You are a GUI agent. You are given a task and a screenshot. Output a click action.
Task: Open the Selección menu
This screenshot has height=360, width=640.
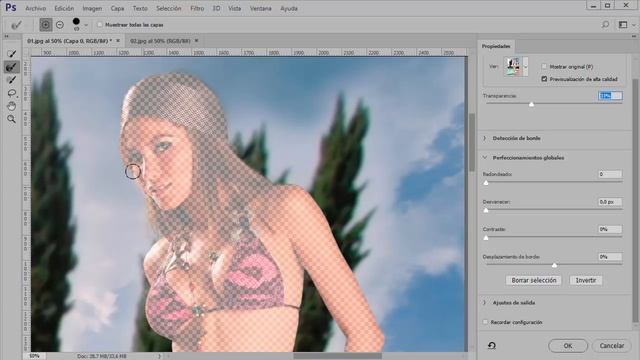click(169, 8)
